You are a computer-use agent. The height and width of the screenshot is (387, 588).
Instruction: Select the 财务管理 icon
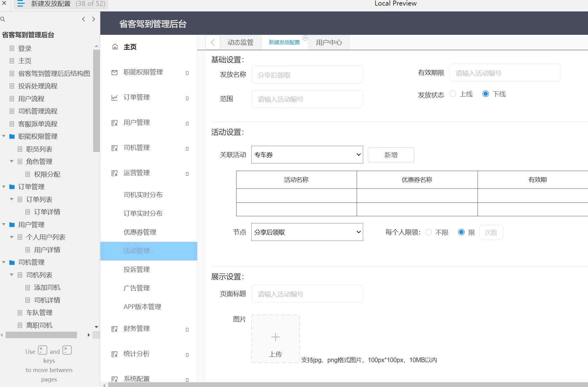(114, 329)
